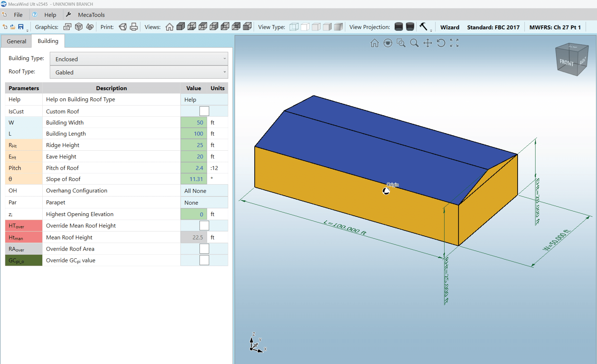Expand the view to fullscreen using the arrows icon

[x=454, y=43]
